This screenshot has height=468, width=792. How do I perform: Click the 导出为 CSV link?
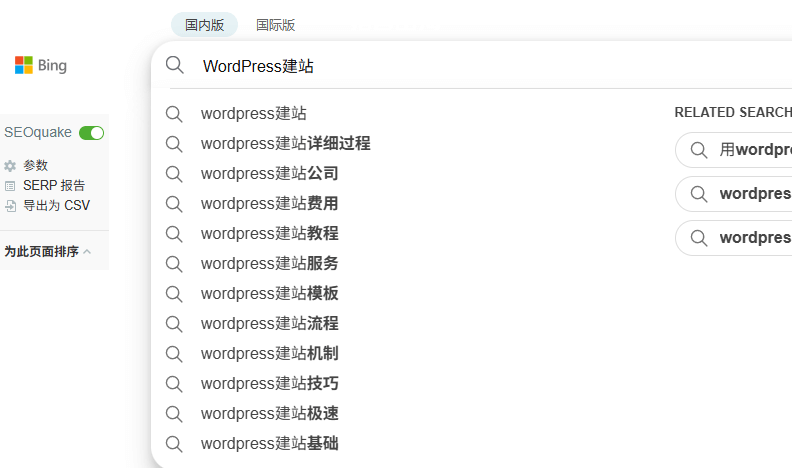56,205
